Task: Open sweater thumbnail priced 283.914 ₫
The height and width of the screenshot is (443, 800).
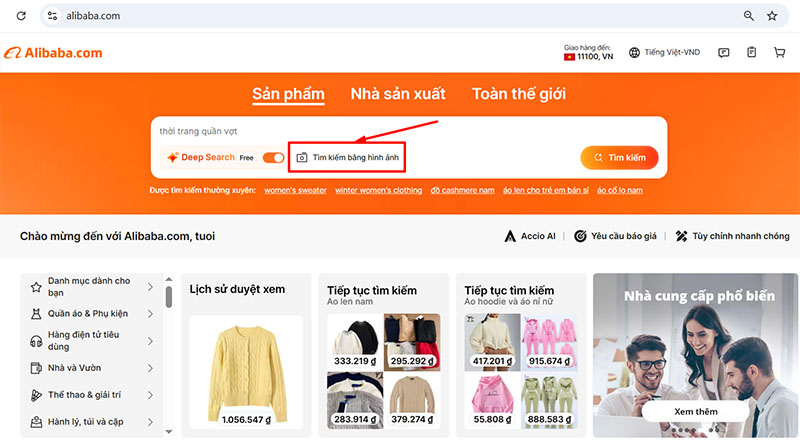Action: point(355,400)
